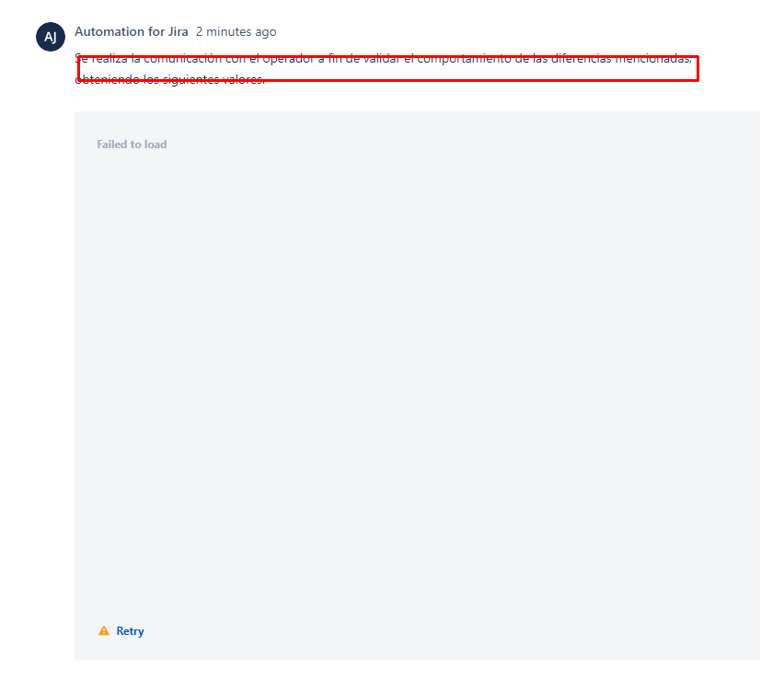784x680 pixels.
Task: Click the word "diferencias" in the comment
Action: (581, 59)
